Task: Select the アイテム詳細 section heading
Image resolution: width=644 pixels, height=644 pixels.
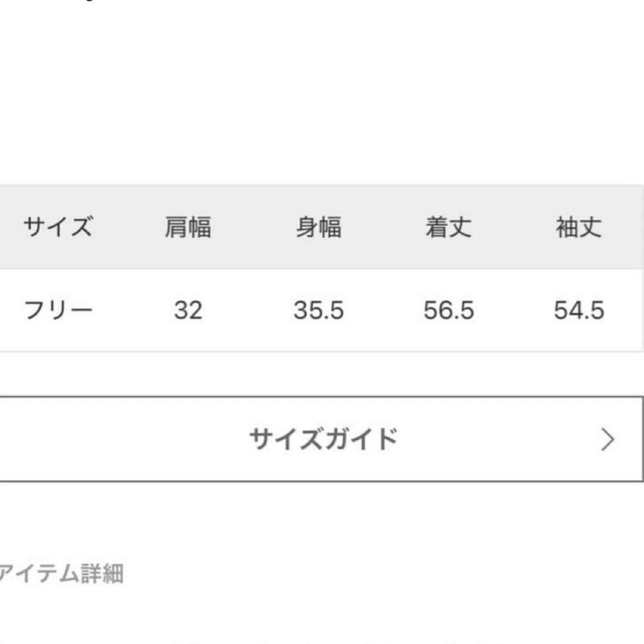Action: (x=61, y=574)
